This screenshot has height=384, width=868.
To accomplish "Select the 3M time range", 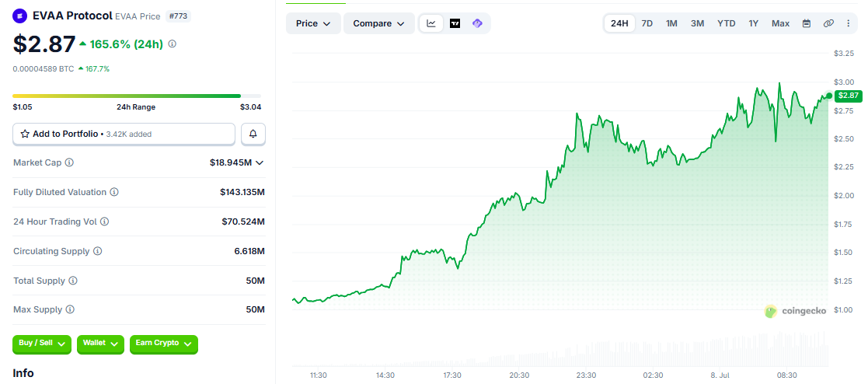I will [x=698, y=23].
